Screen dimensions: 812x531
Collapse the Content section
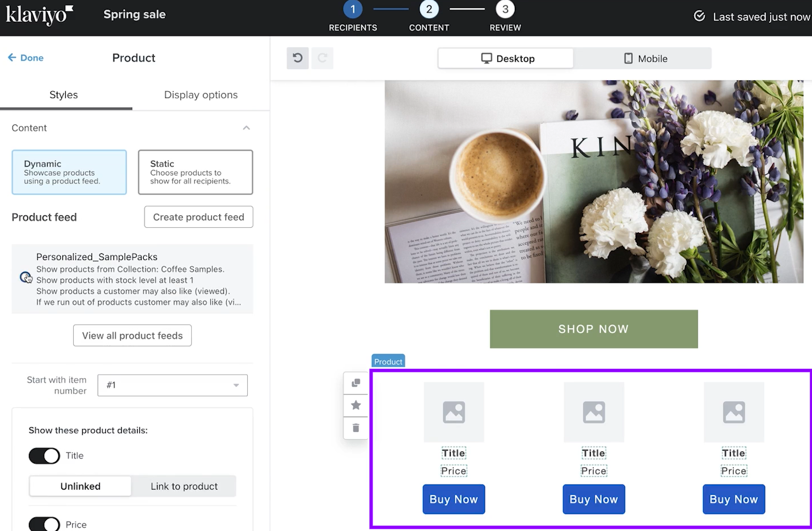[246, 128]
